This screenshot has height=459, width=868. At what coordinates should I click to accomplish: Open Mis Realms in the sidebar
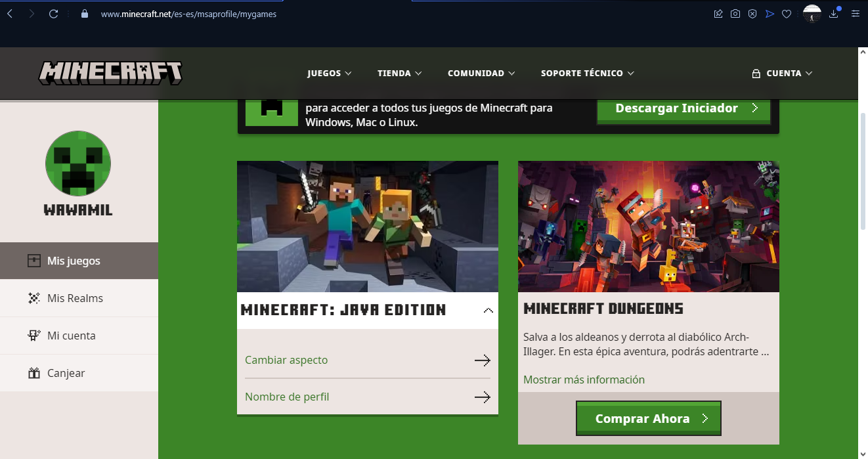(79, 298)
